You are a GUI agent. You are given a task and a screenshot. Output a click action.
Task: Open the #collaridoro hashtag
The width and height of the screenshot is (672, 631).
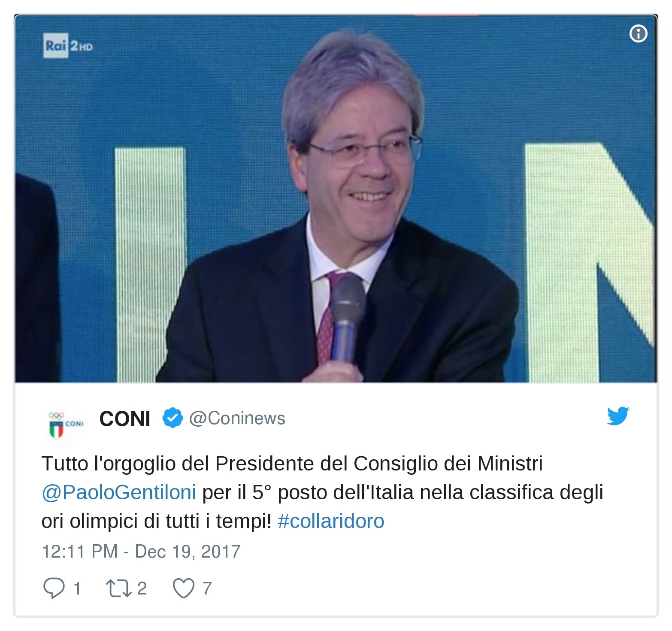coord(331,521)
